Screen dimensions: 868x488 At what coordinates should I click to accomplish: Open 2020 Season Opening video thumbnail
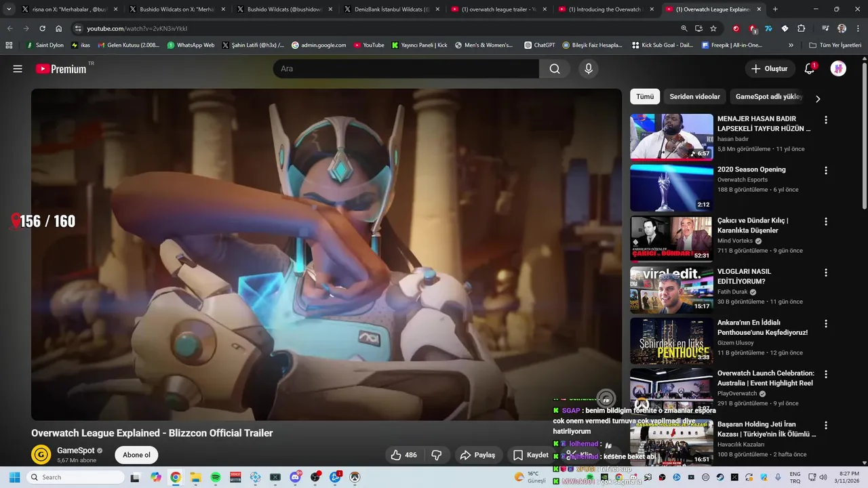point(671,188)
